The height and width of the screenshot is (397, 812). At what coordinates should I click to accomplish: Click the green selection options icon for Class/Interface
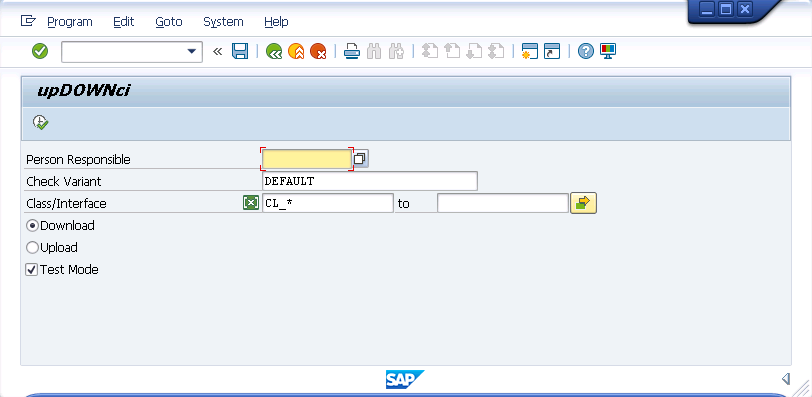click(251, 203)
